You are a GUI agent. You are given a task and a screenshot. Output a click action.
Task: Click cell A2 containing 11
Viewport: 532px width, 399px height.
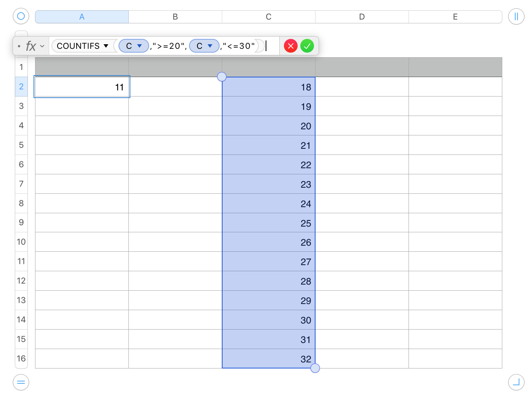82,87
